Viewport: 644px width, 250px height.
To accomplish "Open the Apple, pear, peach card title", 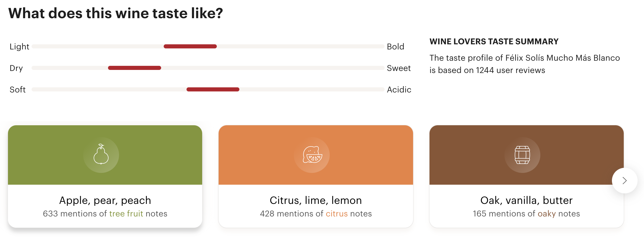I will (105, 200).
